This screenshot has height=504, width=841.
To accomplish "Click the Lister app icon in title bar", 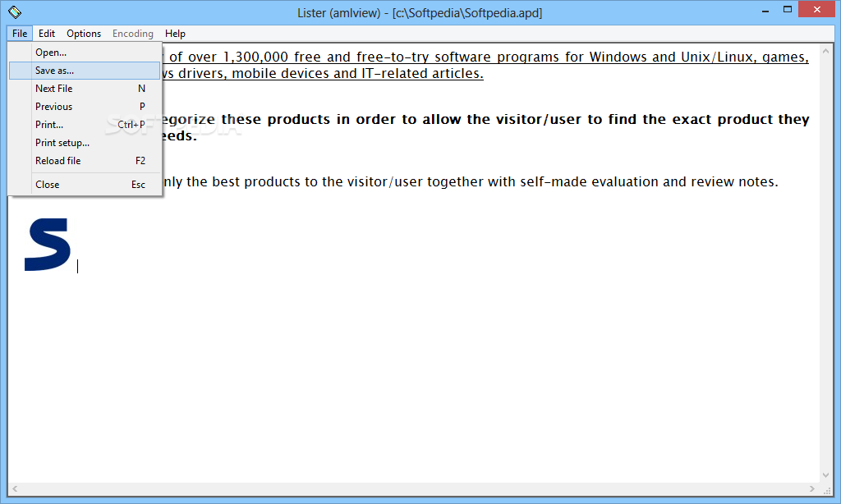I will (x=15, y=11).
